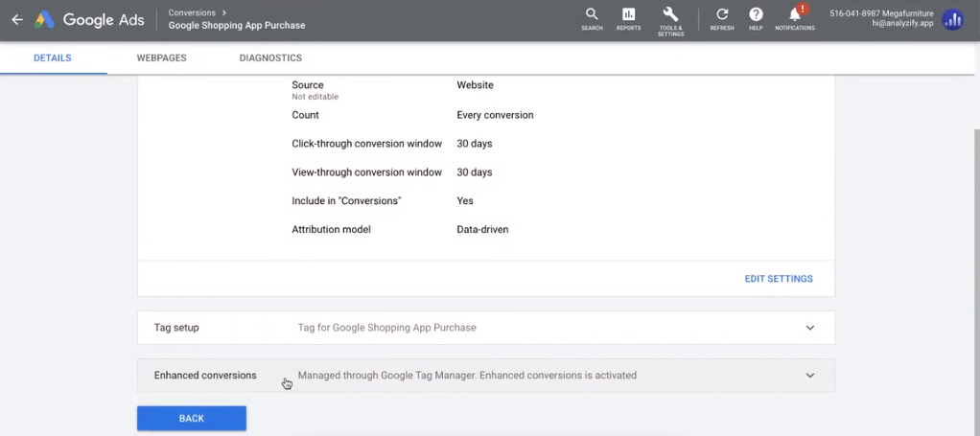Click 'Managed through Google Tag Manager' status text
The image size is (980, 436).
(x=386, y=376)
